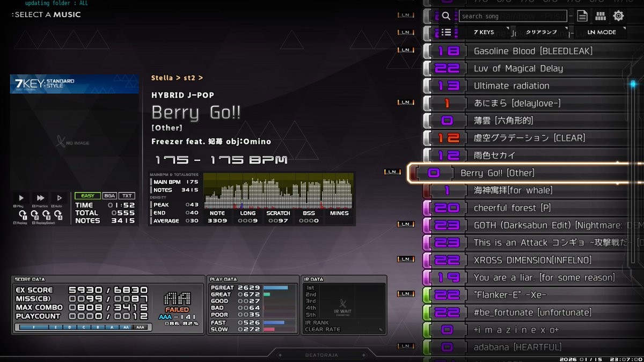This screenshot has width=644, height=362.
Task: Click the Stella folder breadcrumb
Action: pyautogui.click(x=160, y=77)
